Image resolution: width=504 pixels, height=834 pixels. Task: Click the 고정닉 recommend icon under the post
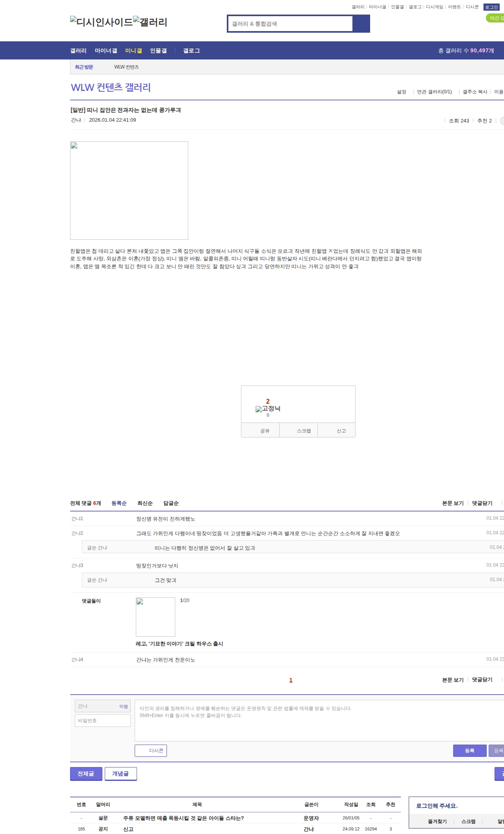pyautogui.click(x=268, y=409)
